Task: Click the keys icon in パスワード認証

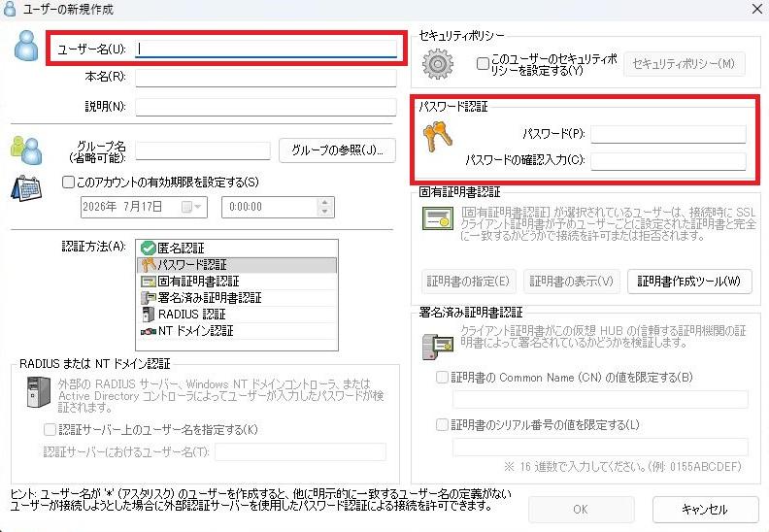Action: [x=437, y=137]
